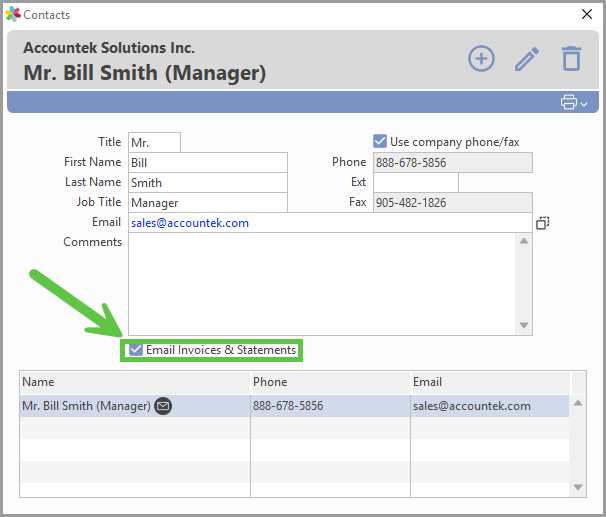Close the Contacts window
This screenshot has height=517, width=606.
[x=587, y=14]
